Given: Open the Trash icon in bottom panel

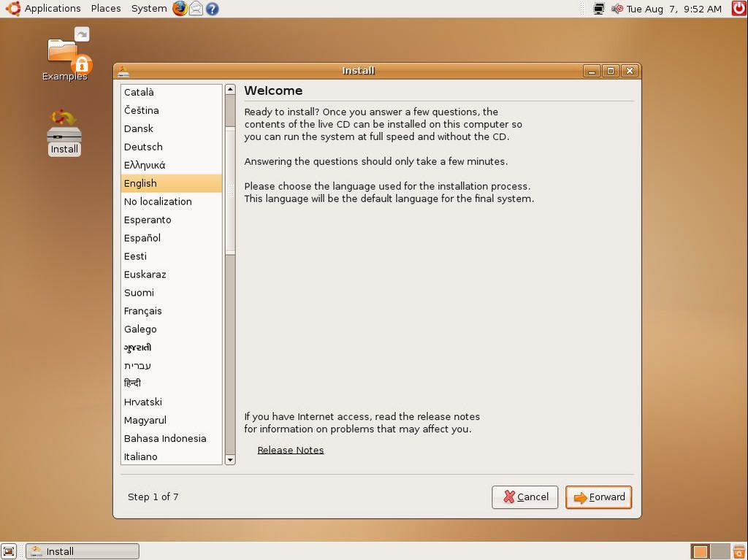Looking at the screenshot, I should (739, 551).
